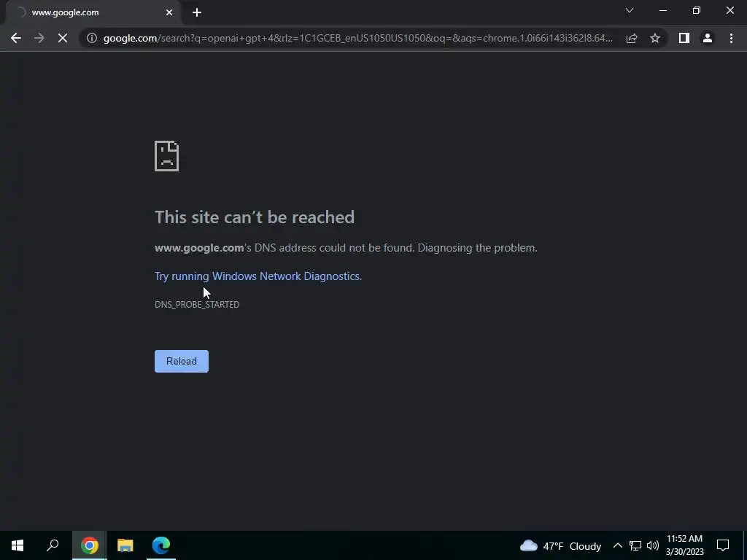747x560 pixels.
Task: Minimize the Chrome window
Action: [662, 10]
